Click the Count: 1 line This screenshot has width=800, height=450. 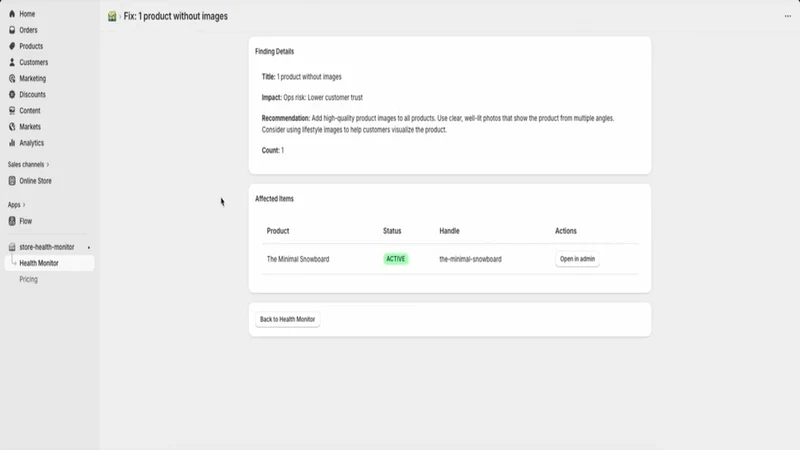pos(273,151)
